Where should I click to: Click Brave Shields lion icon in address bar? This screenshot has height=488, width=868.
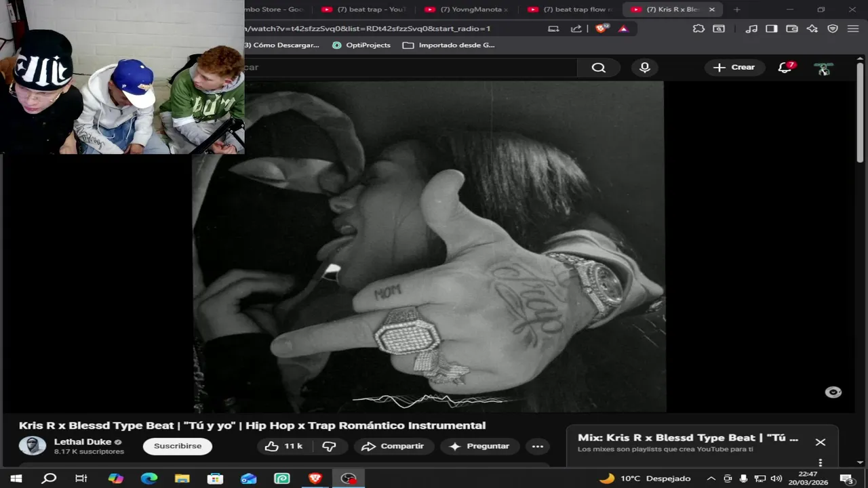pos(601,28)
